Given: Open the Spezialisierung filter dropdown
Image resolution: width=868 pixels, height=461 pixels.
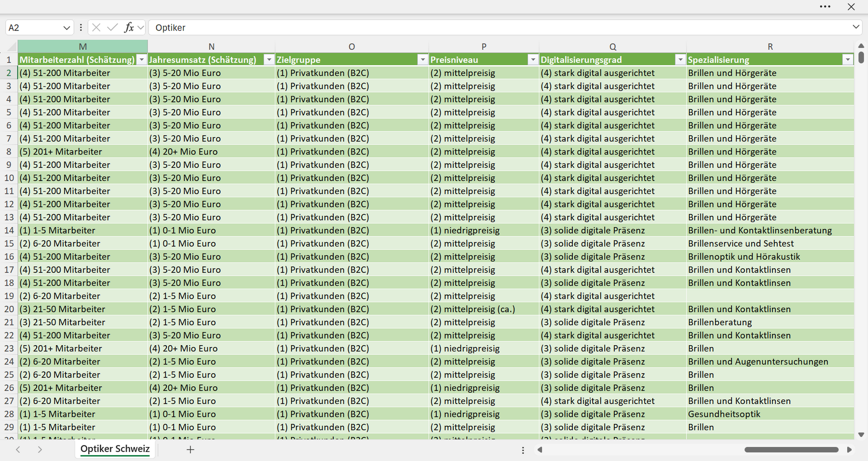Looking at the screenshot, I should pyautogui.click(x=848, y=60).
